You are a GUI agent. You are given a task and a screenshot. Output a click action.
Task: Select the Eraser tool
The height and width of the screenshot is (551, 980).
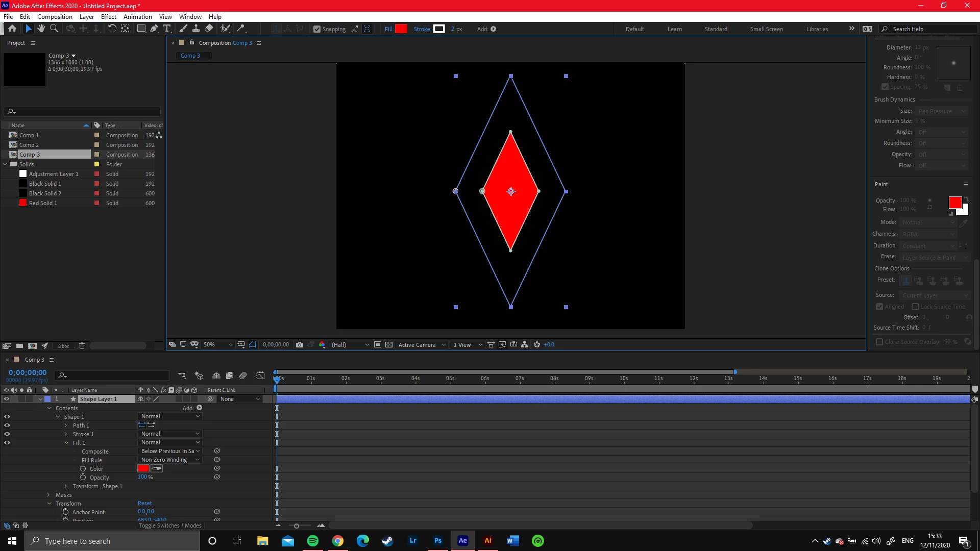click(209, 29)
